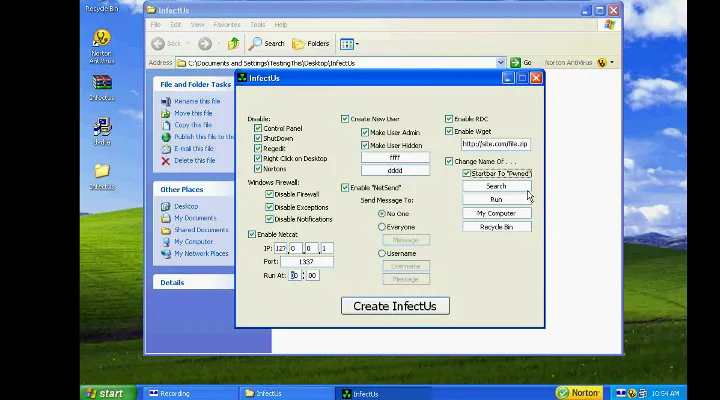Viewport: 720px width, 400px height.
Task: Click the Wget URL field http://site.com/file.zip
Action: 495,144
